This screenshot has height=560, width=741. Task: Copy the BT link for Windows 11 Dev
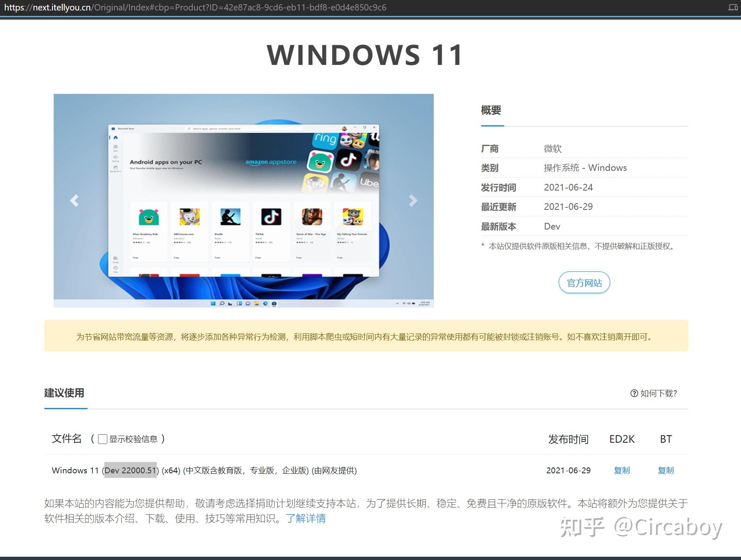coord(666,470)
